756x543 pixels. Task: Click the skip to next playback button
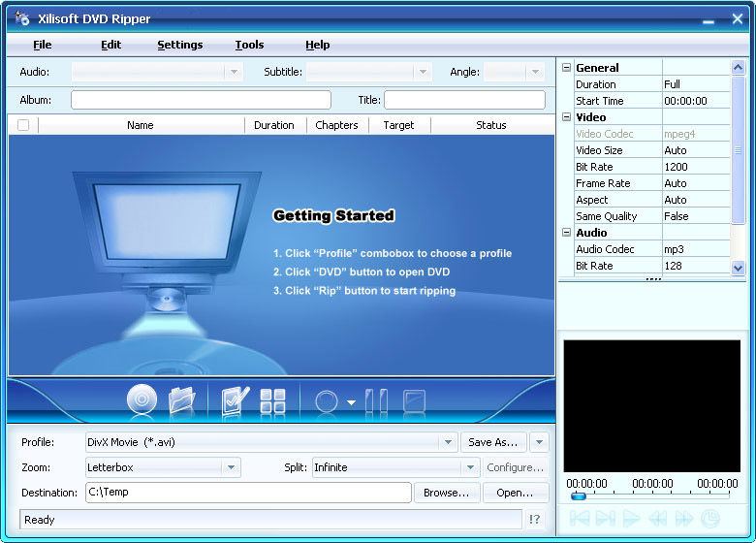606,519
